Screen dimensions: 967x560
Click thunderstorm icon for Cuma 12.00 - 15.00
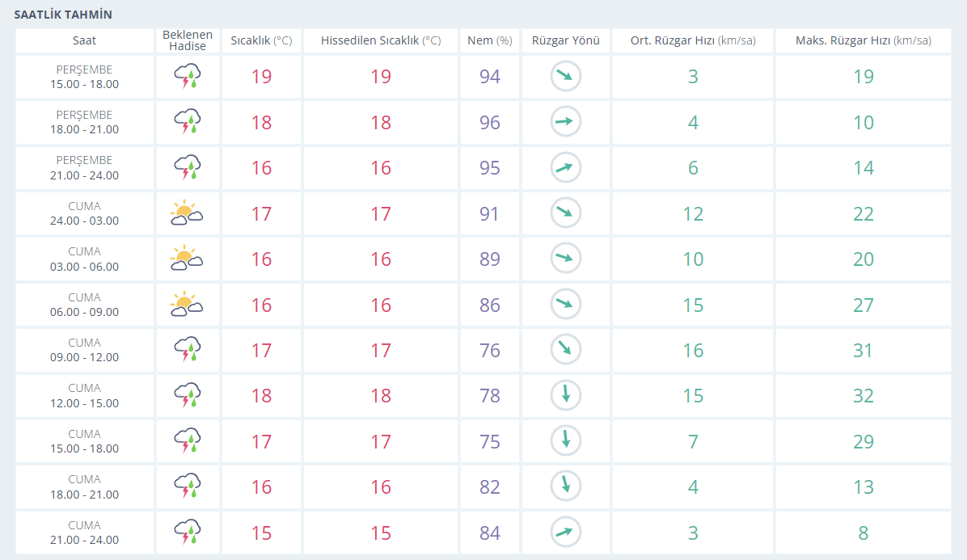coord(188,395)
